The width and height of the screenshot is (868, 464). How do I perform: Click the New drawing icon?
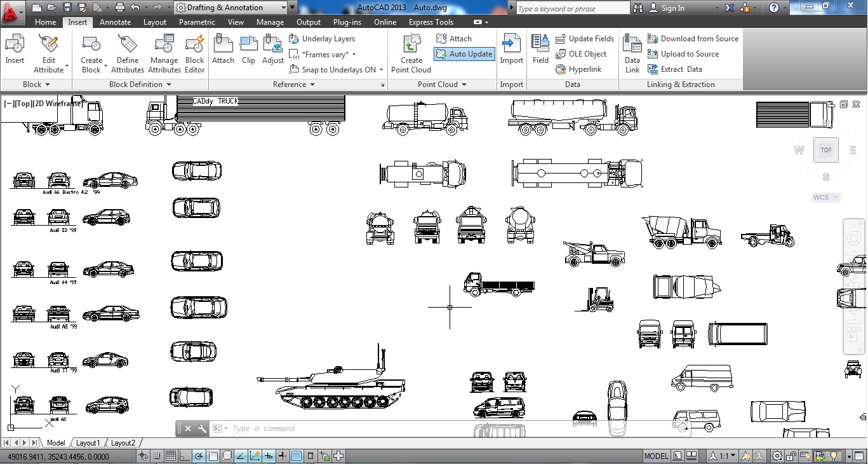click(x=37, y=8)
